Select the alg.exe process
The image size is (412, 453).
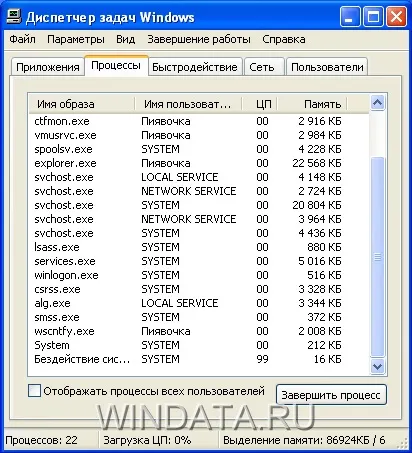[199, 303]
